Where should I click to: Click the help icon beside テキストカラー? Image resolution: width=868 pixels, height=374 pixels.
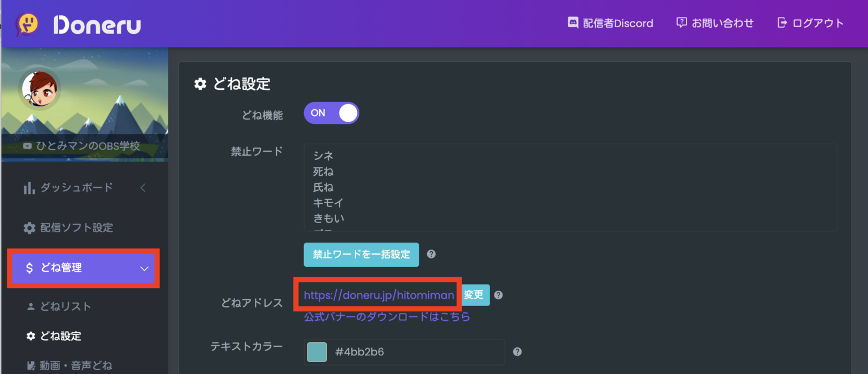tap(517, 351)
